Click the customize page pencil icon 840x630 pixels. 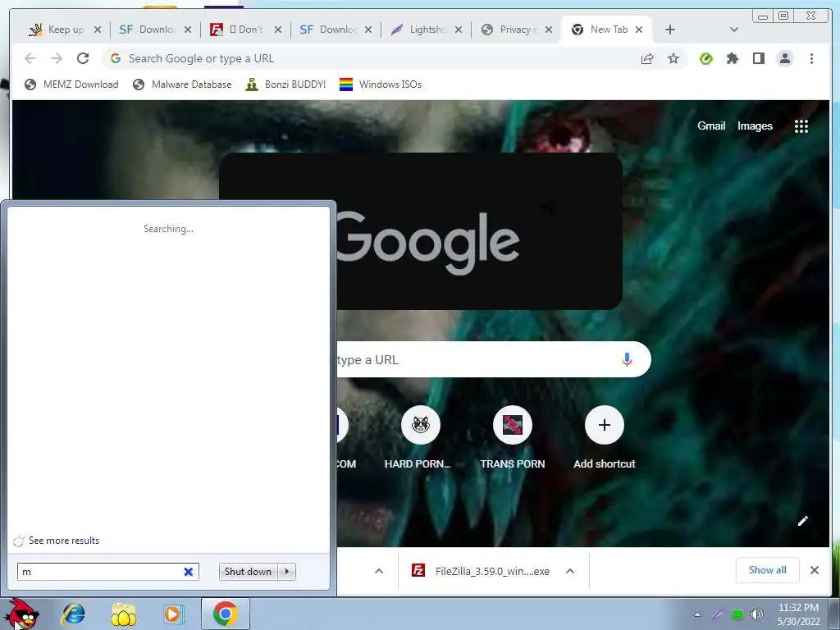click(802, 521)
